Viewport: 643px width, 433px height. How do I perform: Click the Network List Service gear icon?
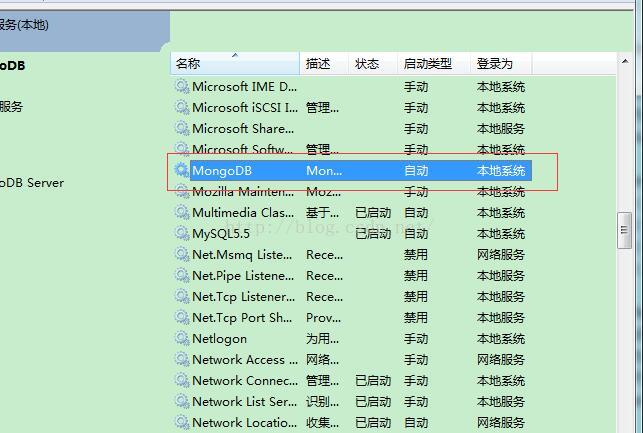[181, 402]
